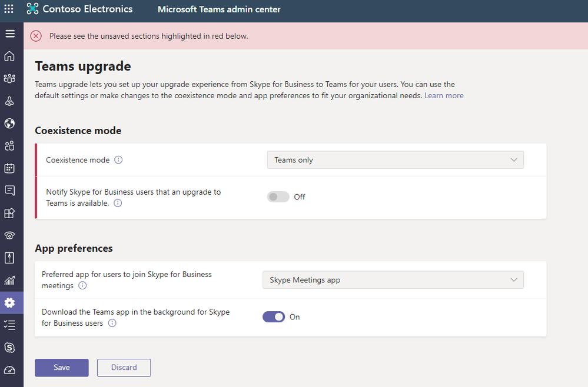588x387 pixels.
Task: Turn off Download Teams app in background
Action: pyautogui.click(x=274, y=317)
